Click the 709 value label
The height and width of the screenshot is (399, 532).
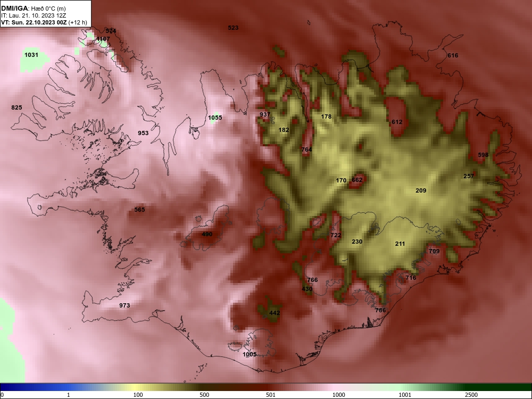pos(434,252)
